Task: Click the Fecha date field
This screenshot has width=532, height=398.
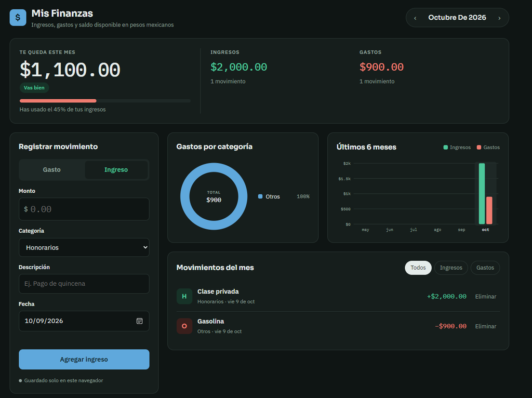Action: click(x=84, y=321)
